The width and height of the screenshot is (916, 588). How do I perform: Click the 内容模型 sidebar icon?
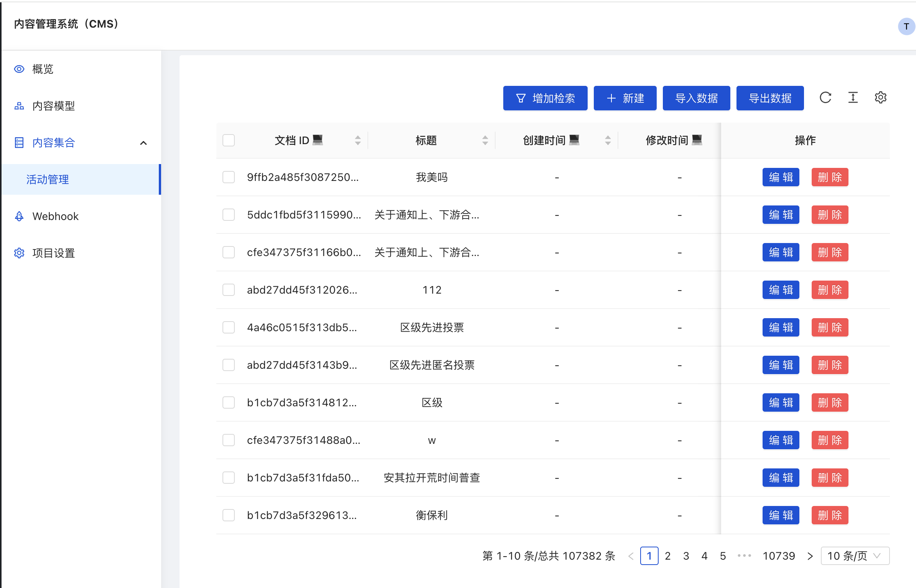tap(19, 106)
